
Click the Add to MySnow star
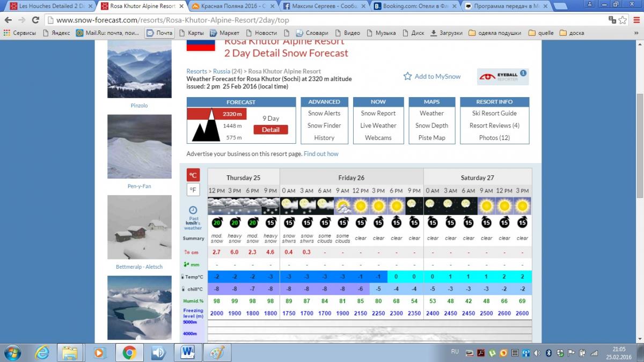(408, 76)
